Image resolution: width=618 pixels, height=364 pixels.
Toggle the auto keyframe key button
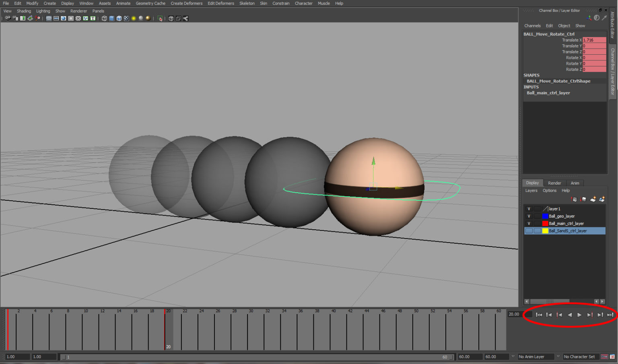[x=604, y=357]
